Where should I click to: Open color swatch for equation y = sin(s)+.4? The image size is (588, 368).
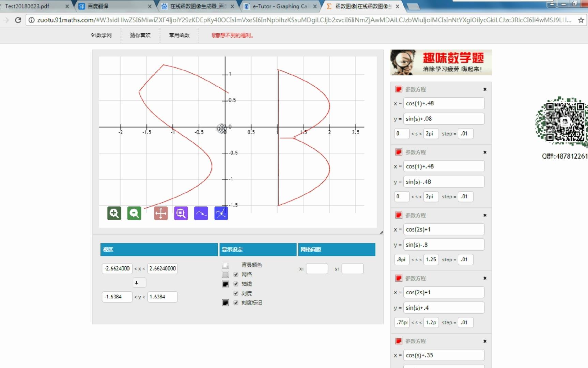tap(399, 278)
